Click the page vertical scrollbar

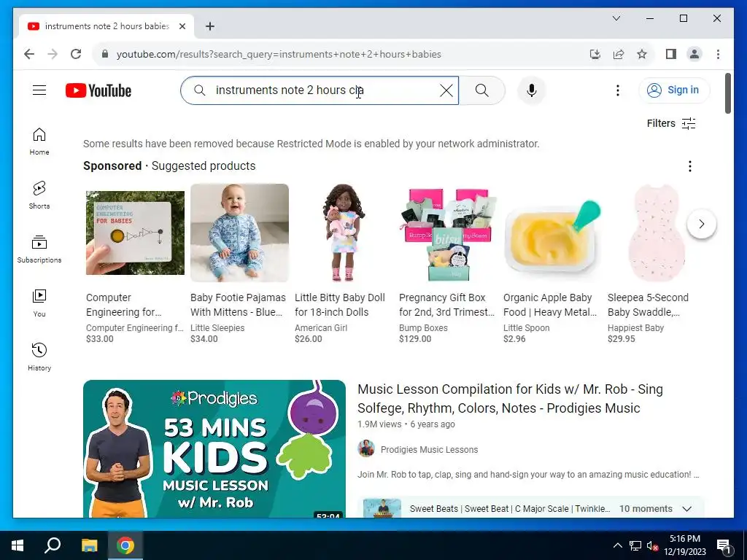[728, 93]
